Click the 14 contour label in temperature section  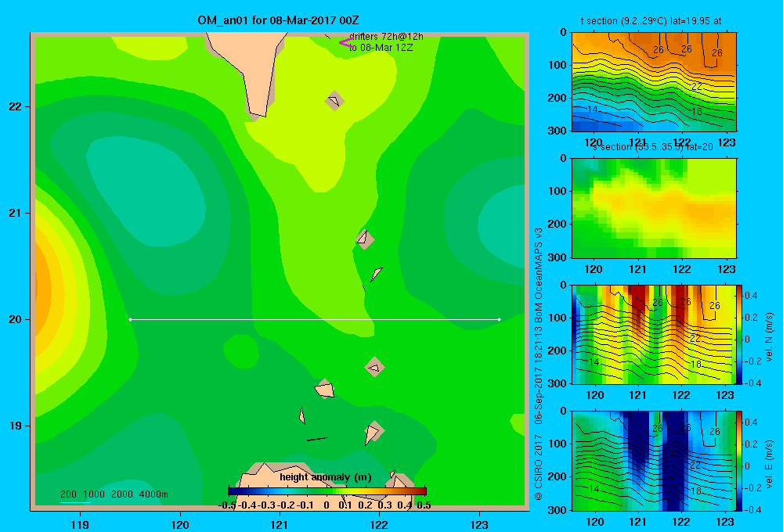[x=592, y=110]
